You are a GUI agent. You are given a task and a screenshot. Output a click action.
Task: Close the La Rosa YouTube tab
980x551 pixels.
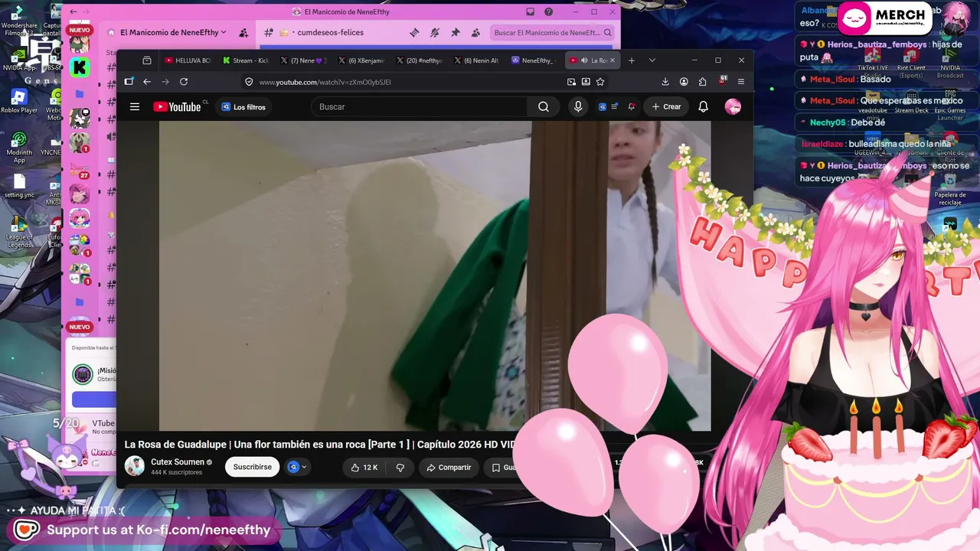click(612, 60)
